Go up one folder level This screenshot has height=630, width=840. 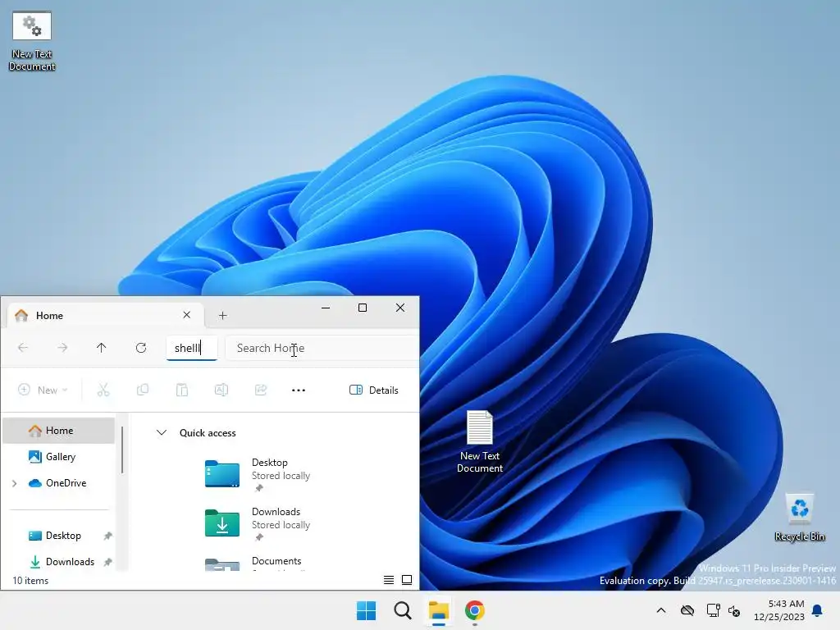point(101,348)
